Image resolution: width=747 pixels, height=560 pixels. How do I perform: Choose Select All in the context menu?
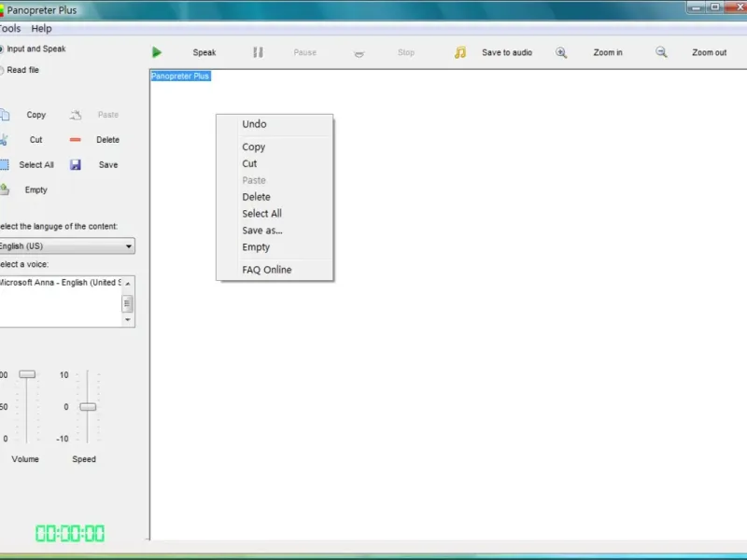(x=275, y=214)
